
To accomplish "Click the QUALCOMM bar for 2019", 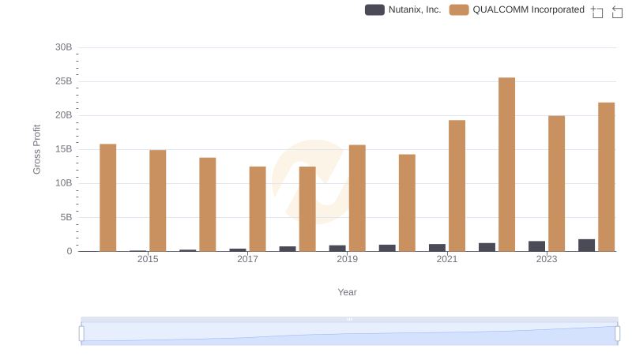I will point(357,198).
